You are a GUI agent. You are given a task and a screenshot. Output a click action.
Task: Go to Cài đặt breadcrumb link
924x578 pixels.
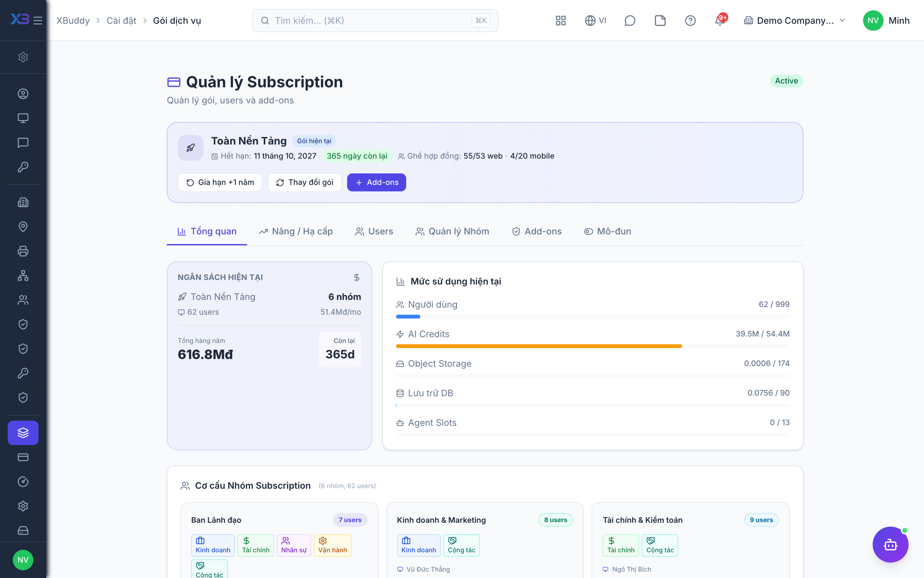[x=121, y=20]
